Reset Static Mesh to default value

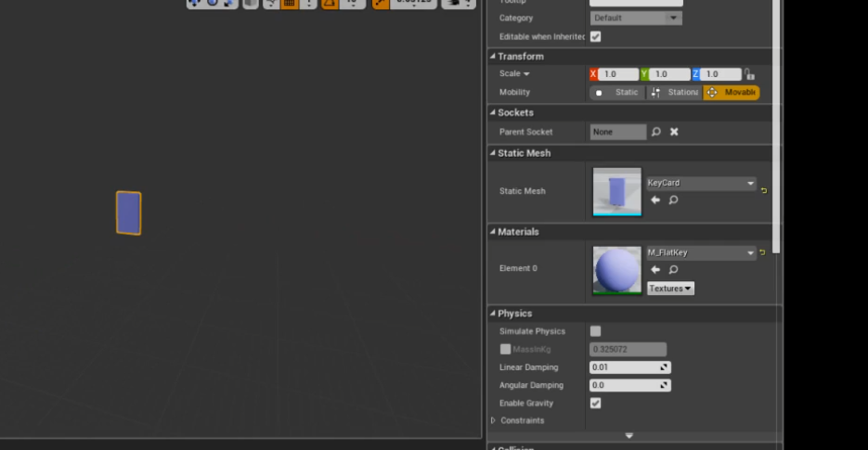point(764,190)
